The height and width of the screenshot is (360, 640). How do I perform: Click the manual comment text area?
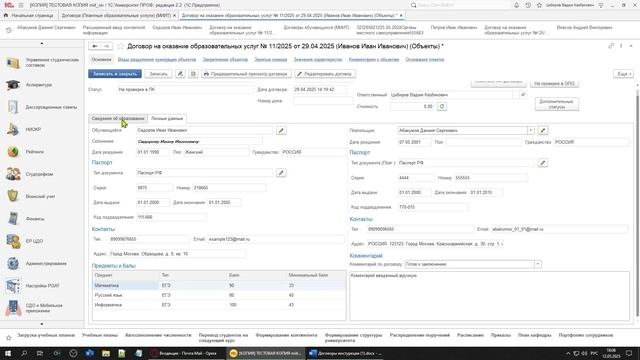(x=489, y=296)
